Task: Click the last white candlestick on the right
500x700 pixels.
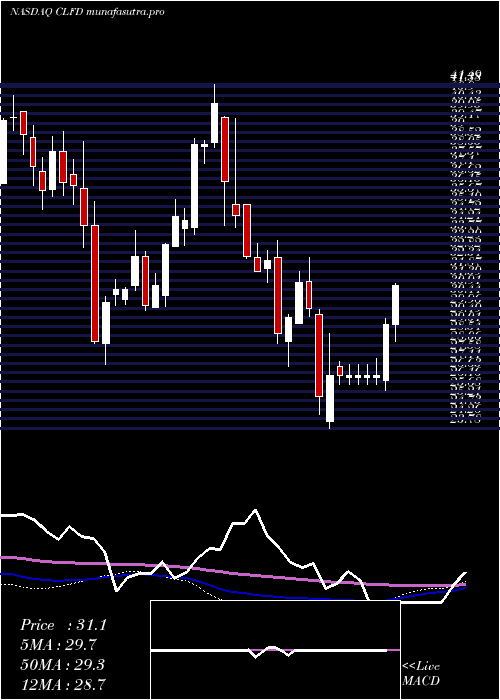Action: pos(396,305)
